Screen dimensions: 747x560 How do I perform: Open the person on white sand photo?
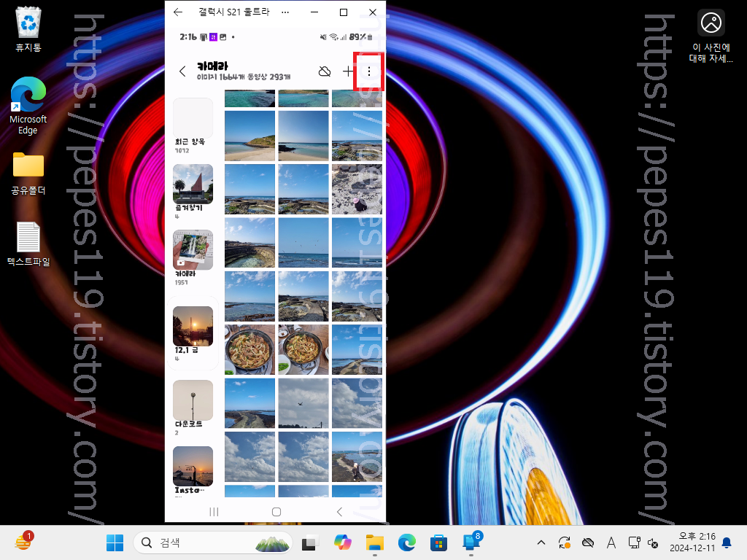pos(357,190)
